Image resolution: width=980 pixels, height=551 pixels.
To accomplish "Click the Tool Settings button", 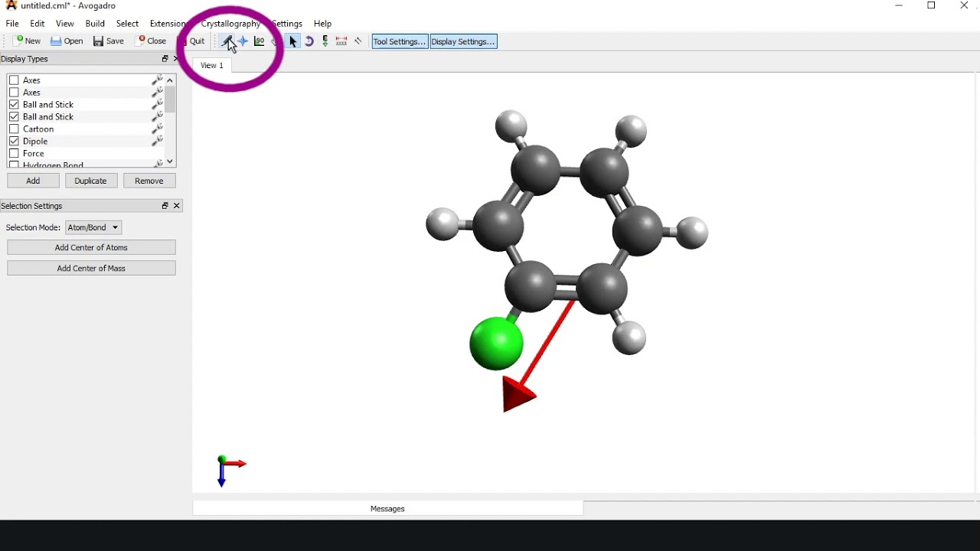I will [x=400, y=41].
